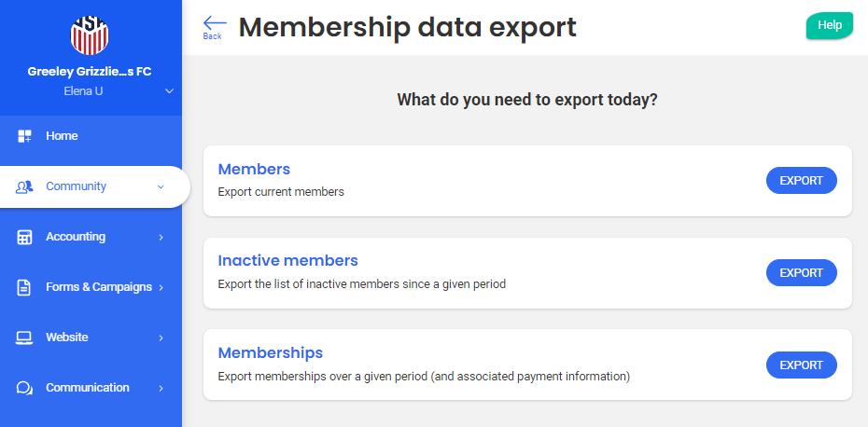Image resolution: width=868 pixels, height=427 pixels.
Task: Export current members list
Action: (x=801, y=181)
